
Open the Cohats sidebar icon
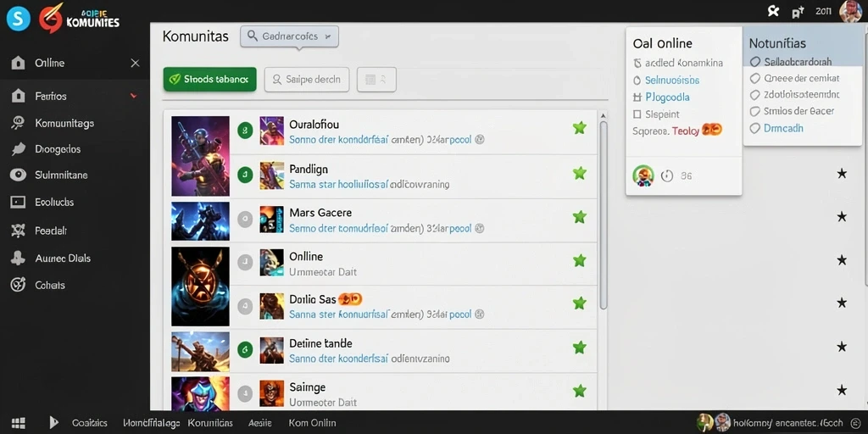coord(19,285)
